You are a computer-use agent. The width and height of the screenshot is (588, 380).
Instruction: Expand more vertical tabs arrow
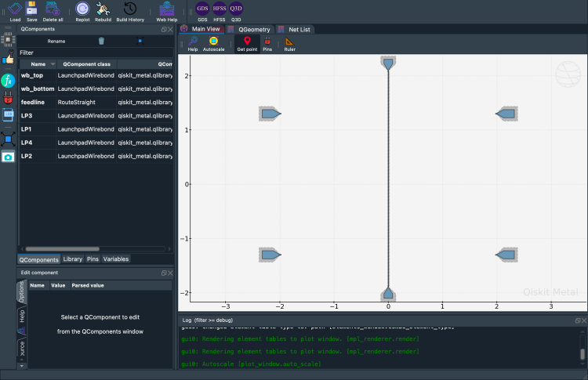pos(22,366)
